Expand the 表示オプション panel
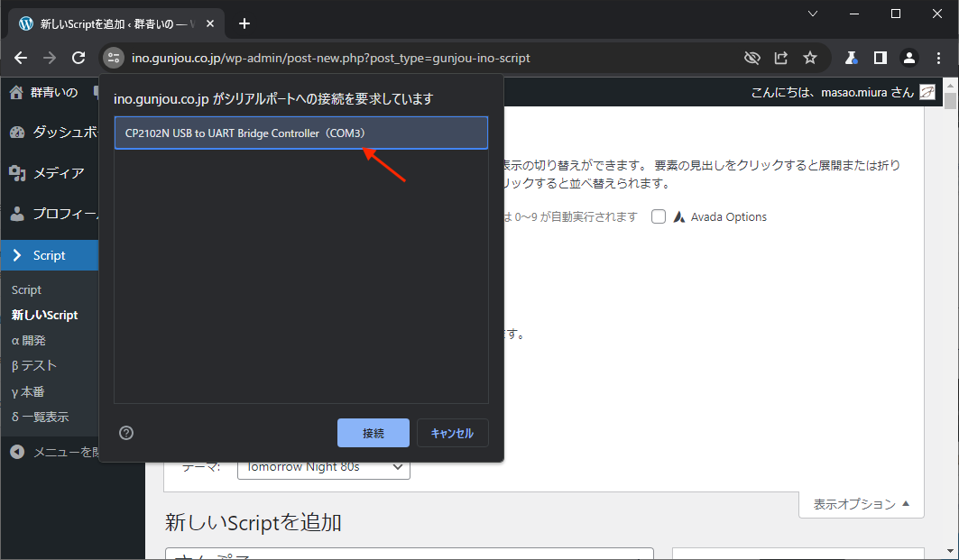959x560 pixels. tap(861, 504)
